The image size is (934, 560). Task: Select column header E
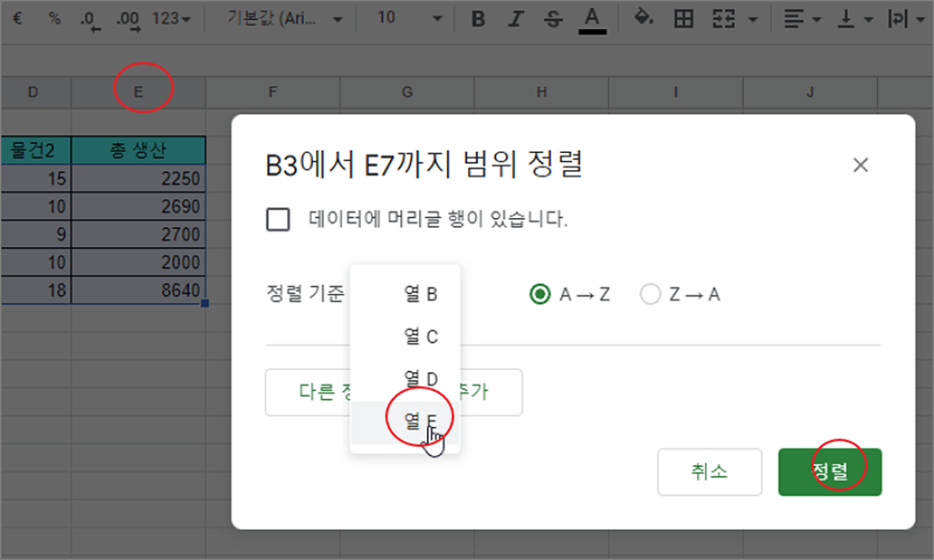coord(138,92)
